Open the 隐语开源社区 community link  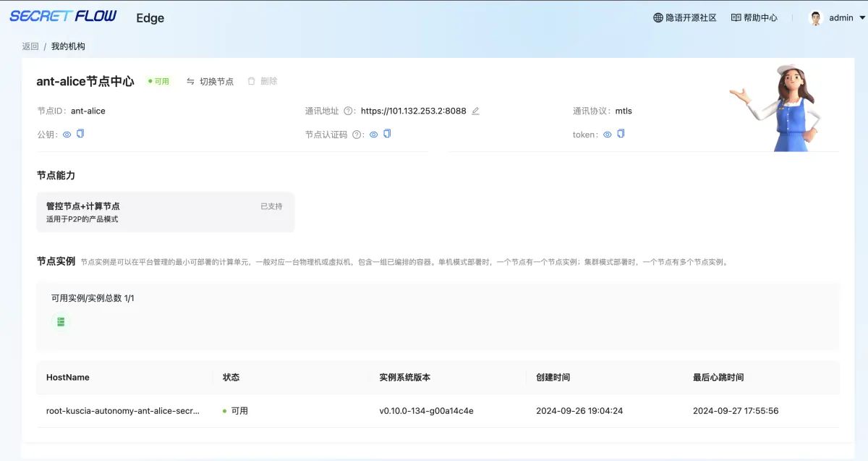(684, 17)
